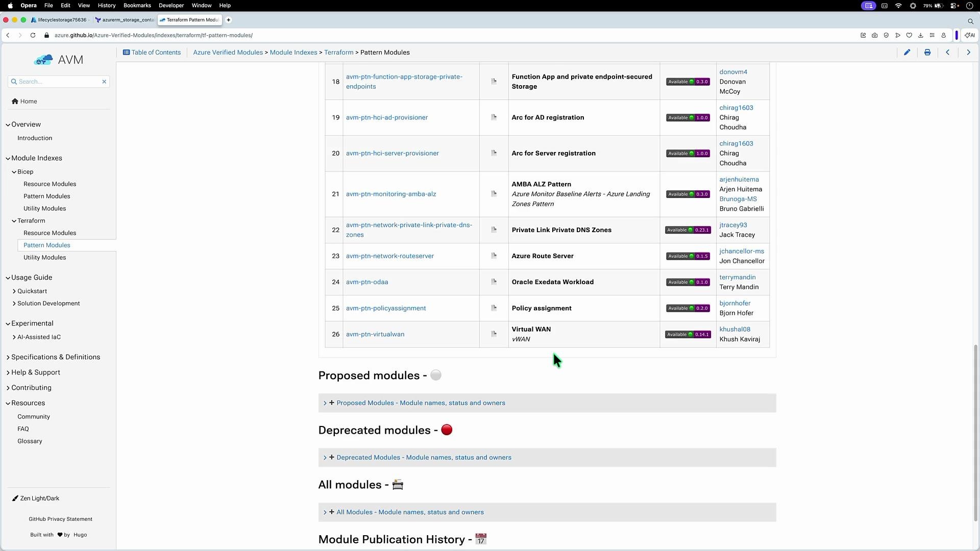Click the document icon for avm-ptn-odaa row

pos(494,282)
